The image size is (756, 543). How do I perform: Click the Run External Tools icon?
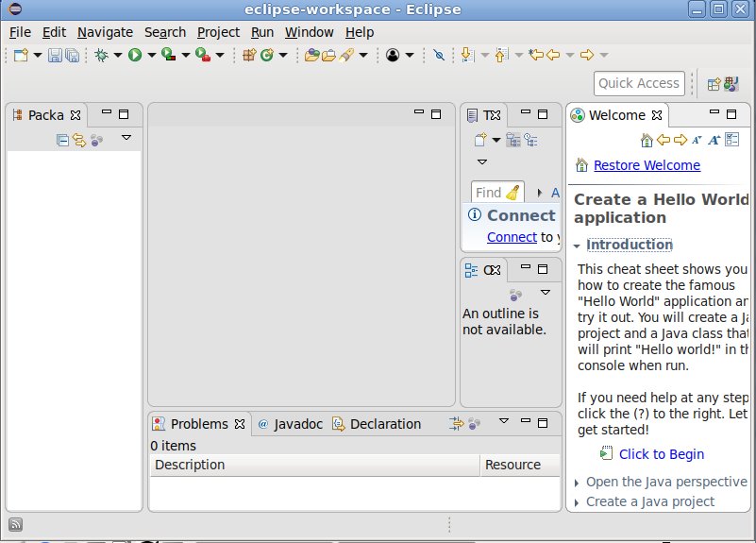click(203, 55)
